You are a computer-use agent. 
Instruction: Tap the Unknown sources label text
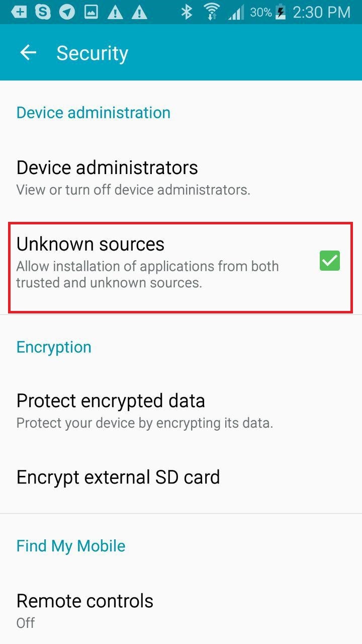coord(90,244)
